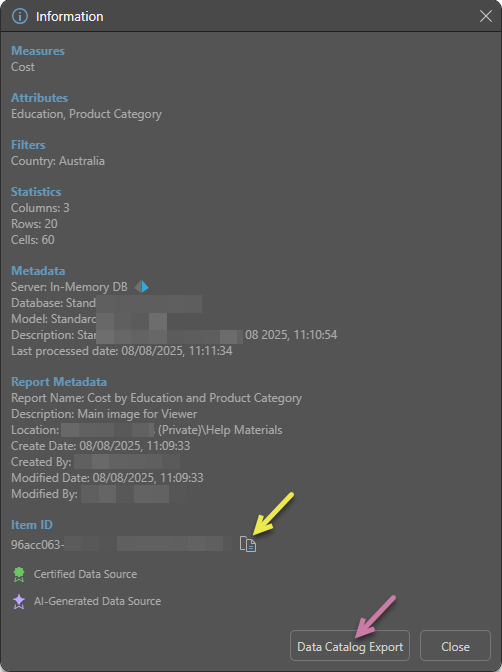Click the AI-Generated Data Source label
Image resolution: width=502 pixels, height=672 pixels.
click(97, 601)
